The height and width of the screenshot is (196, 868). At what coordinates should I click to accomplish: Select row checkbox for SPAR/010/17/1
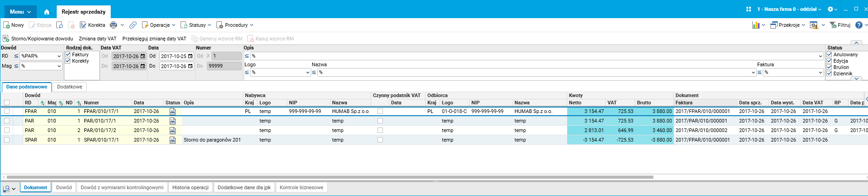(7, 140)
